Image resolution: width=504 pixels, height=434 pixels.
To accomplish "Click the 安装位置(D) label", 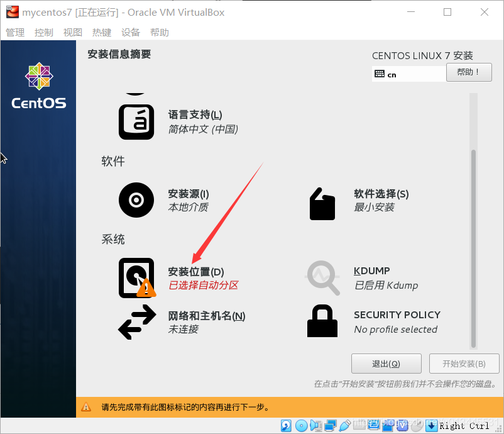I will [x=196, y=272].
